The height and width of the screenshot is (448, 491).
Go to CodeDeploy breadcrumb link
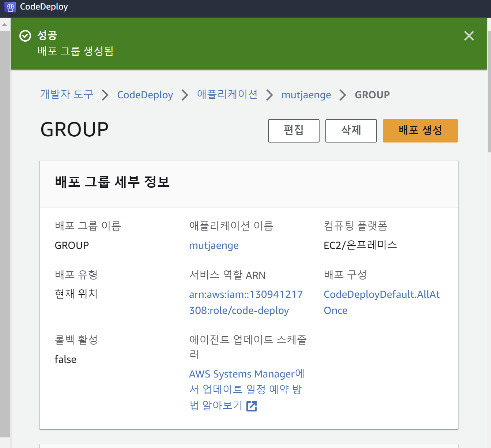pyautogui.click(x=145, y=95)
